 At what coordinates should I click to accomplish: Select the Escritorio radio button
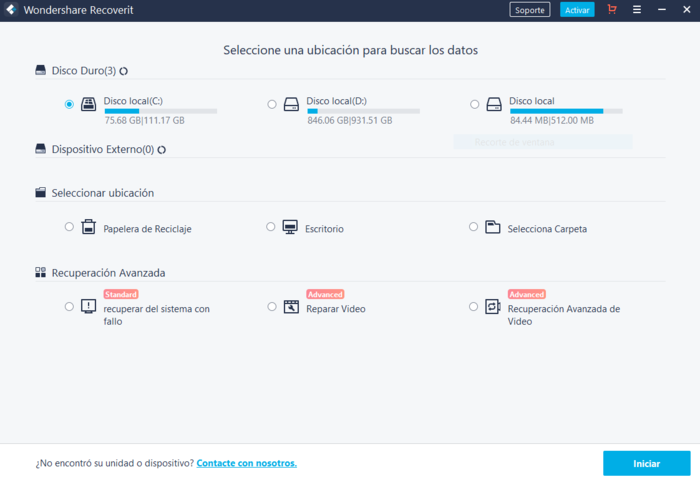coord(271,227)
